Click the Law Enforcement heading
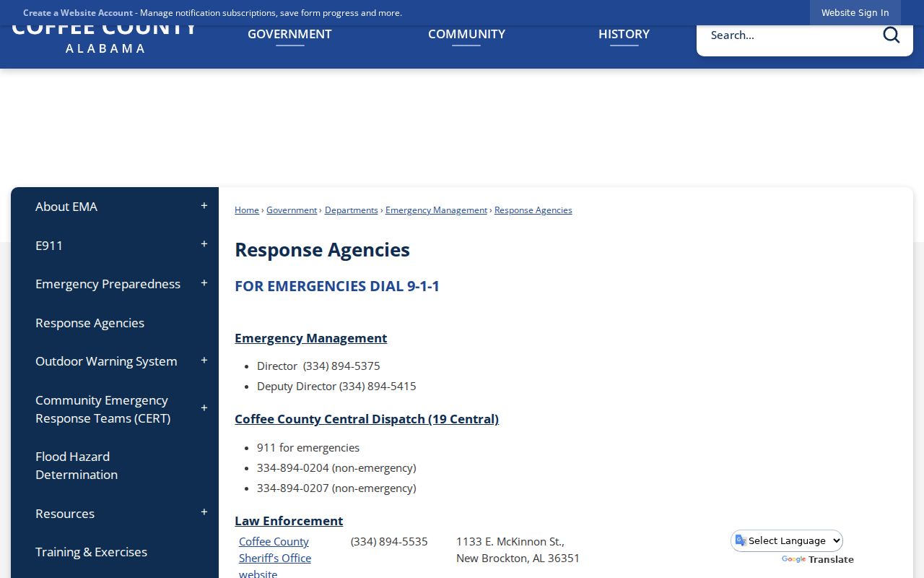The height and width of the screenshot is (578, 924). click(x=289, y=521)
